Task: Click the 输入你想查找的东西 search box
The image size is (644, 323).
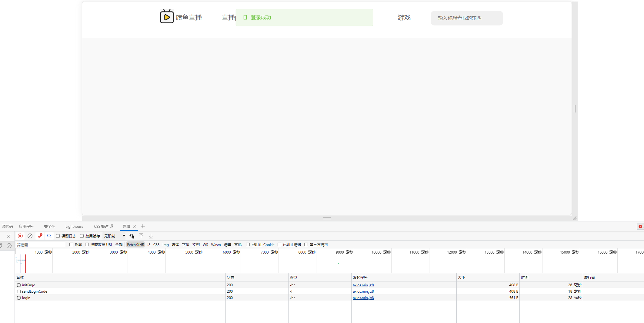Action: click(x=467, y=18)
